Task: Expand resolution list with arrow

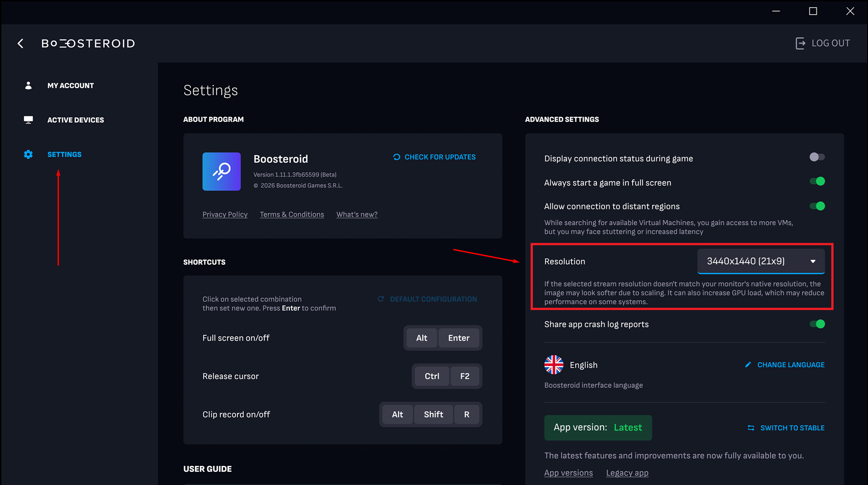Action: coord(813,262)
